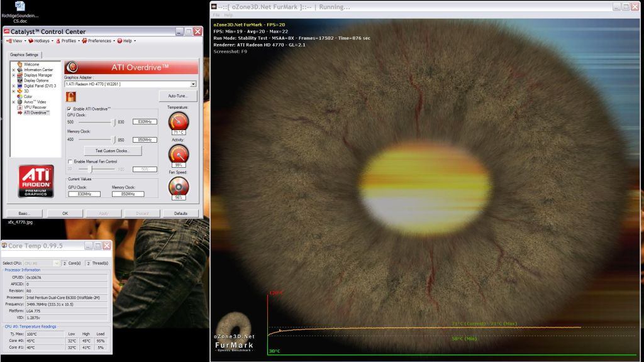Click the Color settings tree icon
This screenshot has height=362, width=644.
pyautogui.click(x=19, y=96)
